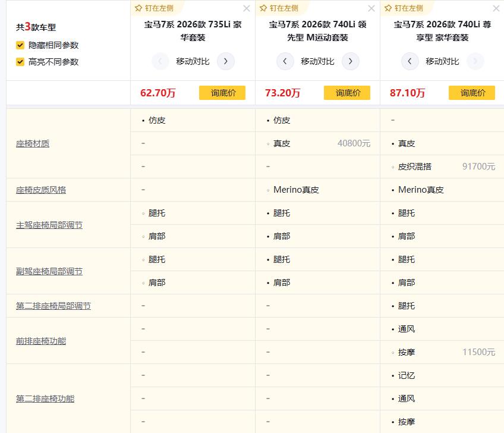504x433 pixels.
Task: Click 询底价 for the 87.10万 model
Action: point(471,93)
